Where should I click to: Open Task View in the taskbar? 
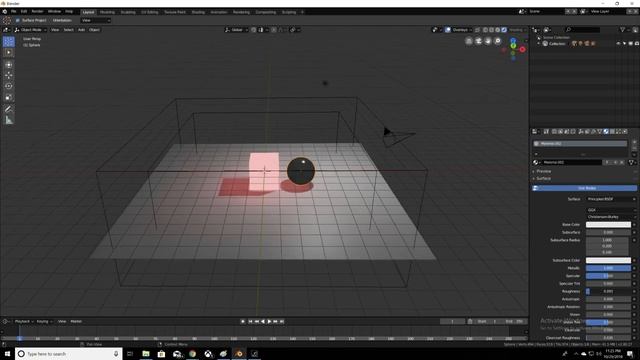(x=130, y=354)
